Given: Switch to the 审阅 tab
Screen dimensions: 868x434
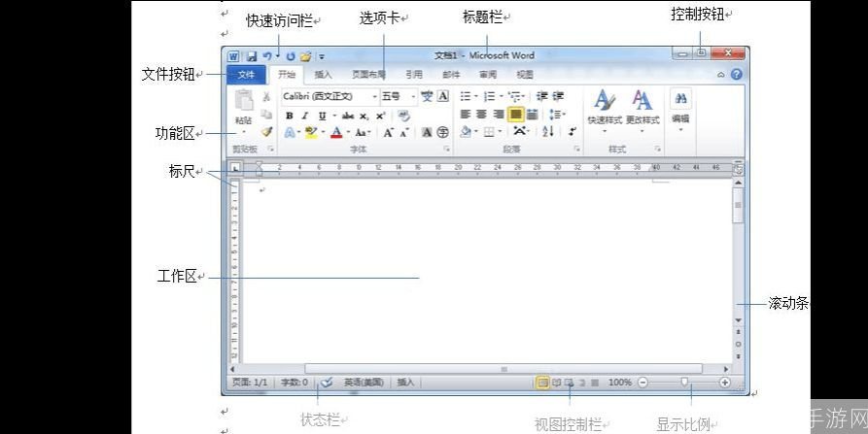Looking at the screenshot, I should [x=488, y=74].
